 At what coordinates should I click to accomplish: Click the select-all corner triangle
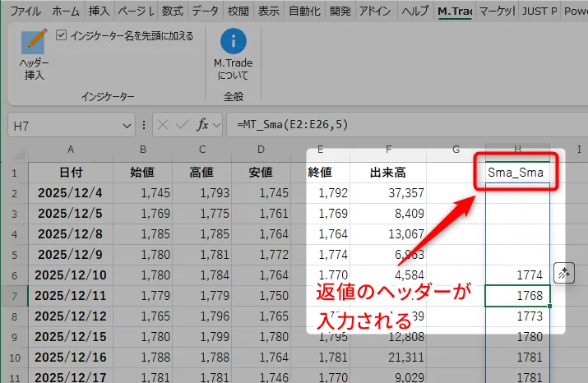tap(19, 153)
